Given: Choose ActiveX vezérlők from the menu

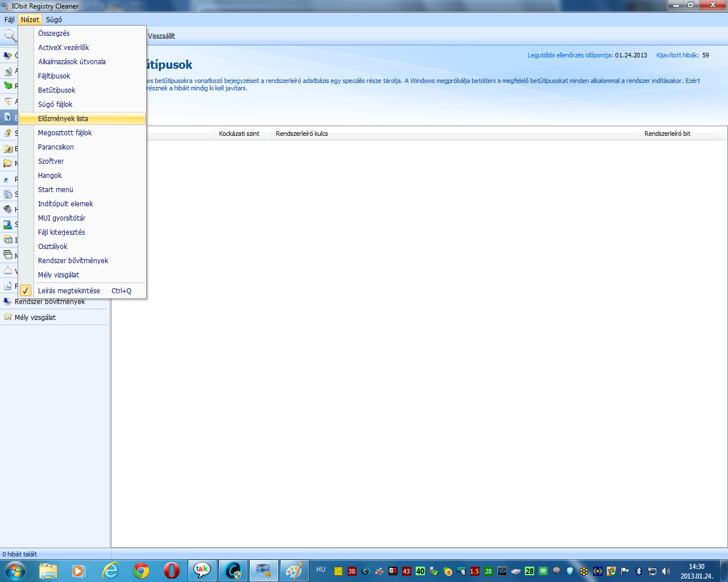Looking at the screenshot, I should coord(82,48).
